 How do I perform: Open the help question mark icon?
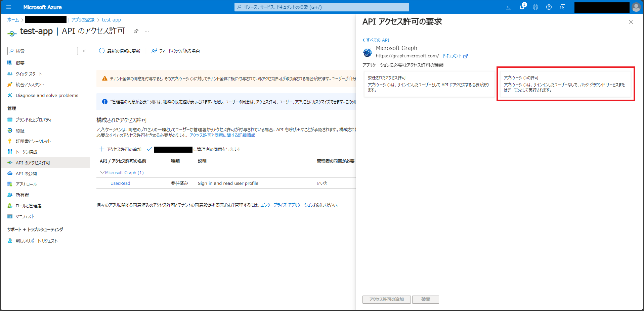549,7
